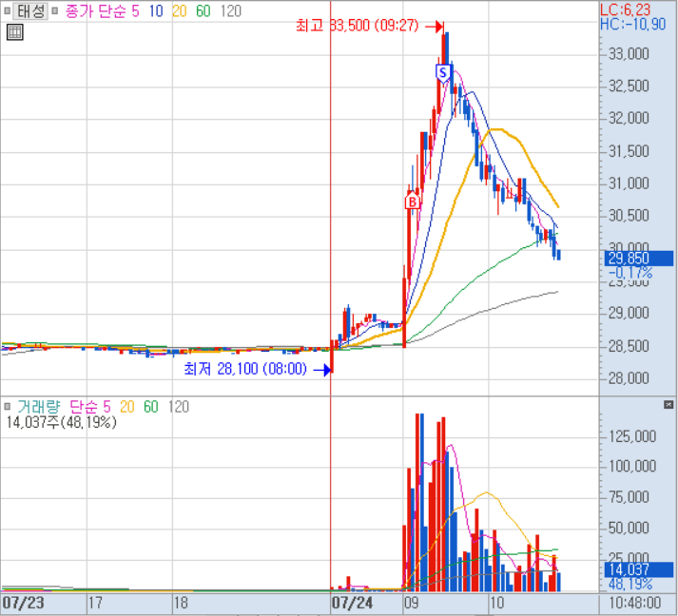Click the 종가 단순 indicator title
Viewport: 678px width, 616px height.
pyautogui.click(x=96, y=11)
